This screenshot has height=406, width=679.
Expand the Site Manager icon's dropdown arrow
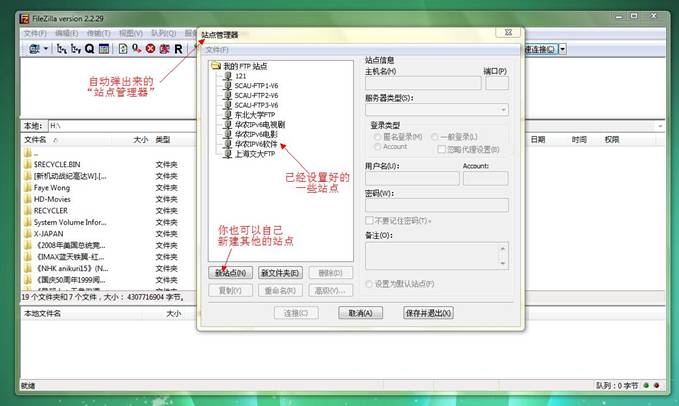click(45, 49)
